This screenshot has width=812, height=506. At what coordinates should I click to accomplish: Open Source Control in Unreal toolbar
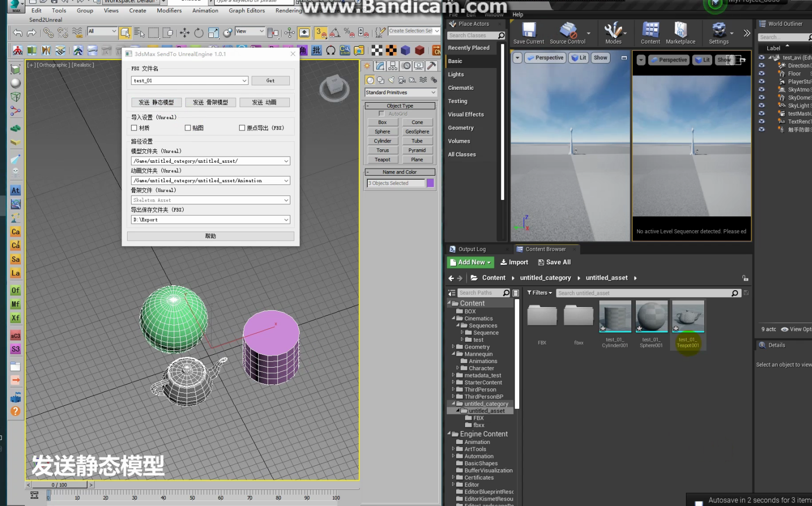point(568,34)
